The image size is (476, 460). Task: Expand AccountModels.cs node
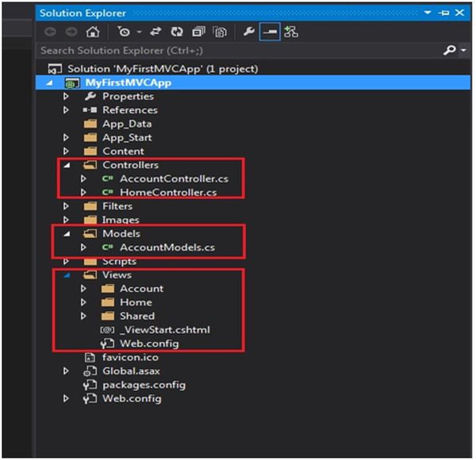[x=83, y=247]
